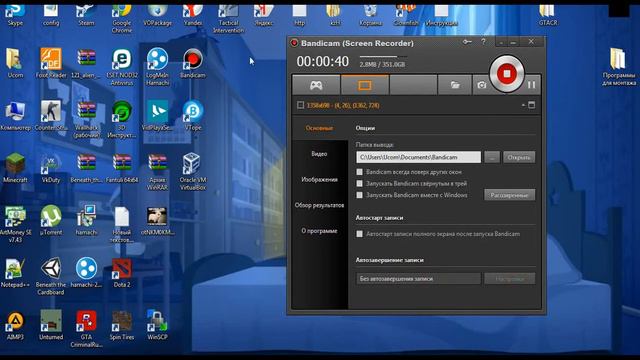Launch Counter-Strike desktop shortcut
Image resolution: width=640 pixels, height=360 pixels.
[x=51, y=116]
